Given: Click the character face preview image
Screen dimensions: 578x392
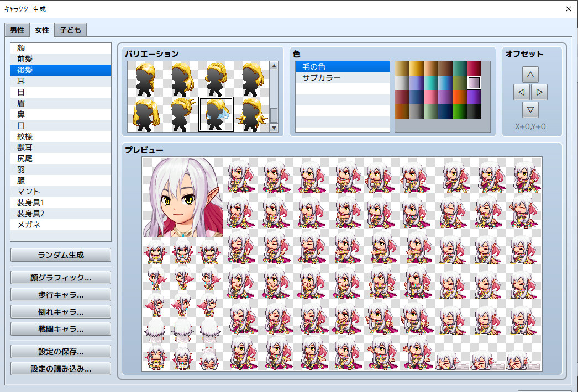Looking at the screenshot, I should (x=182, y=199).
